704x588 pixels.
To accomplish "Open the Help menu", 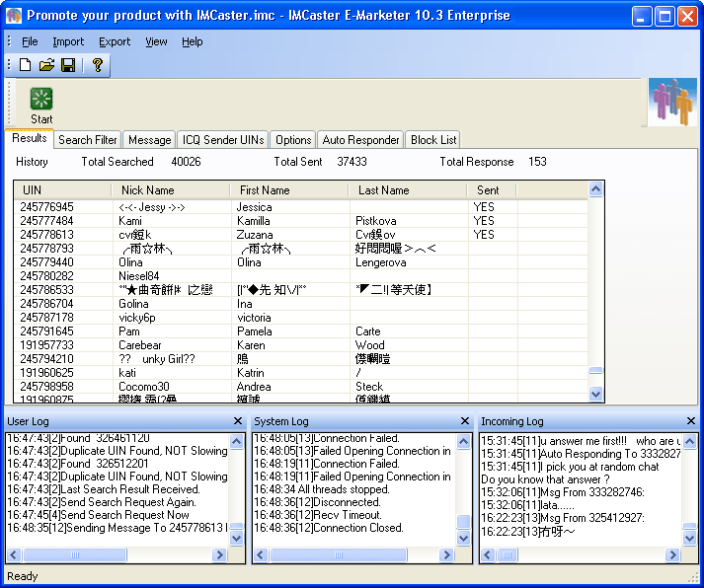I will pos(193,41).
